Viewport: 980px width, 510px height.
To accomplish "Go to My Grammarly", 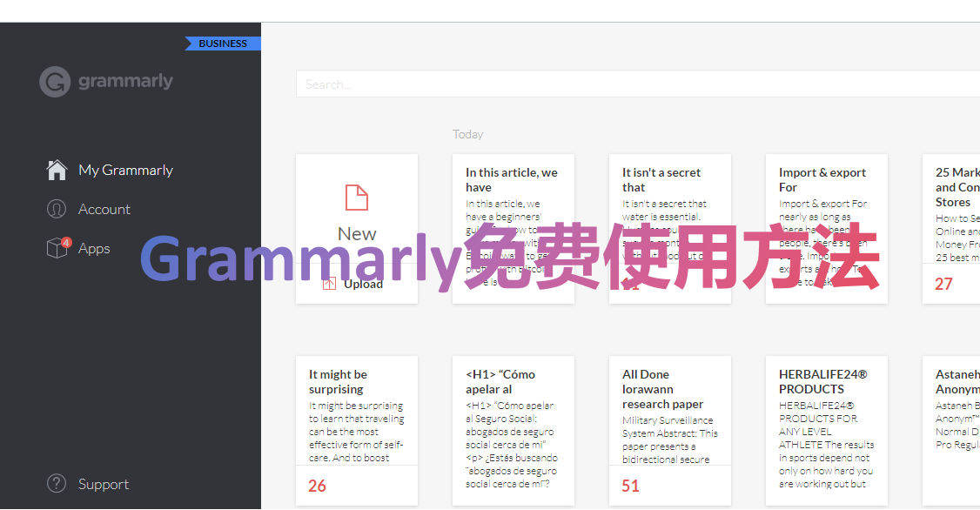I will click(125, 170).
